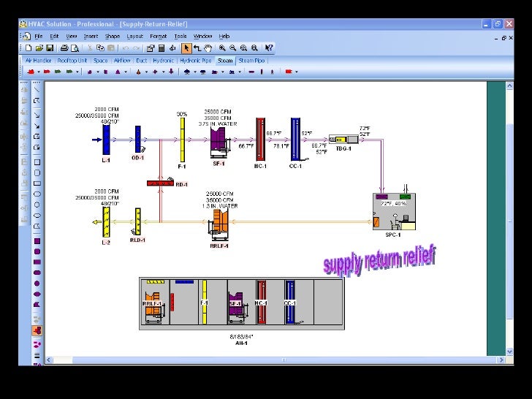
Task: Select the Pointer selection tool
Action: 186,48
